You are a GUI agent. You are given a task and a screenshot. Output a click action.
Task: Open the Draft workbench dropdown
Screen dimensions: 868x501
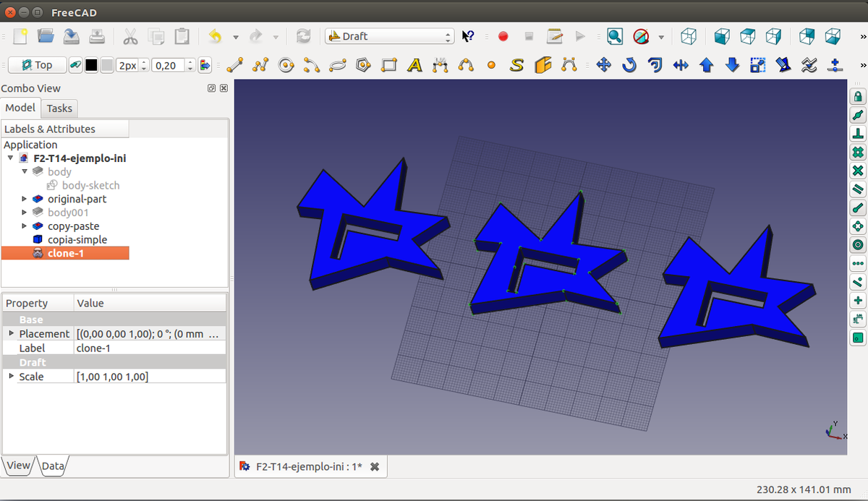(389, 36)
